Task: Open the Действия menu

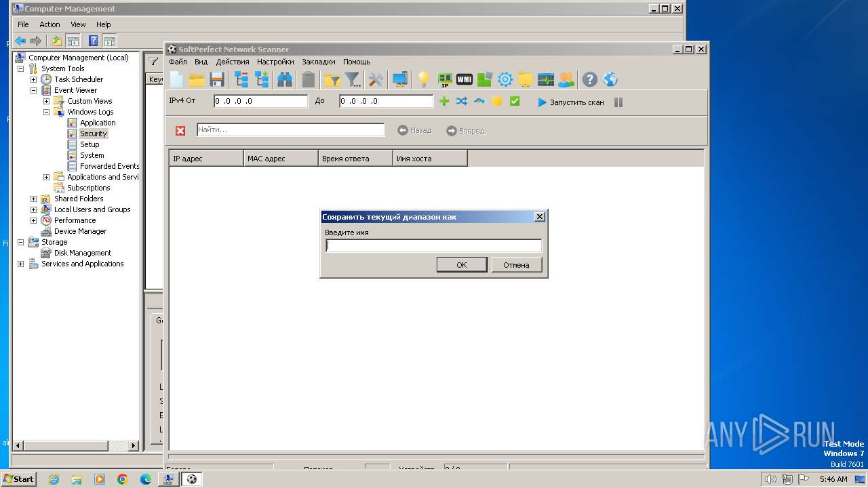Action: [x=233, y=62]
